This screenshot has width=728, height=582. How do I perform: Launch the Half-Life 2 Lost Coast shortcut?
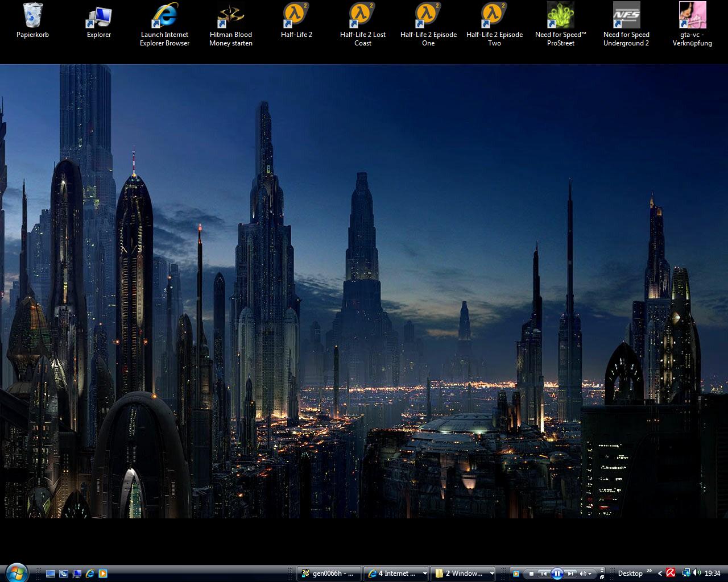coord(362,16)
